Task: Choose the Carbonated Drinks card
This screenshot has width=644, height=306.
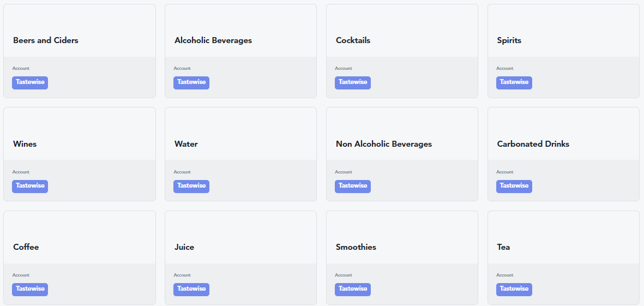Action: tap(533, 144)
